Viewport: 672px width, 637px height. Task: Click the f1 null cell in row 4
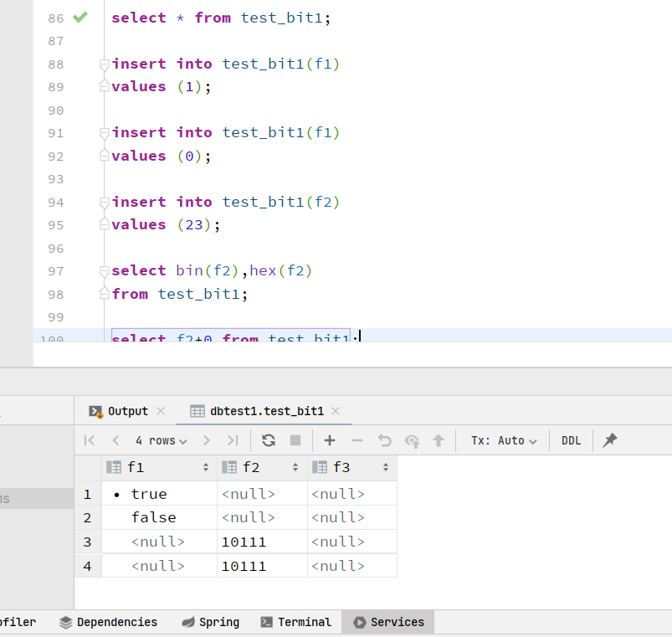pyautogui.click(x=159, y=567)
